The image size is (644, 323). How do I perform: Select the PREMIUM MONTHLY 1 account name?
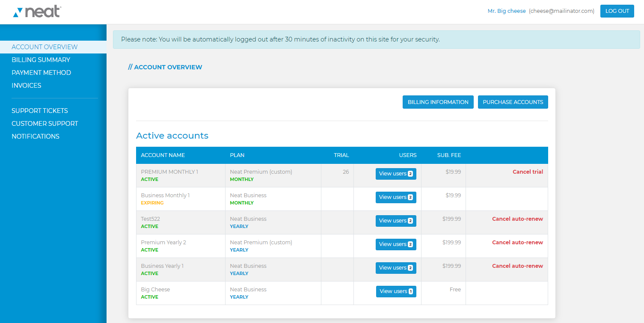(169, 172)
